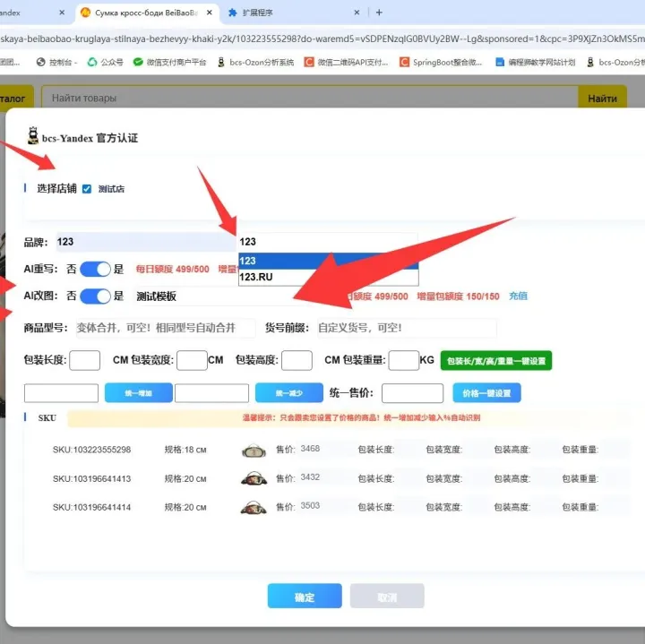This screenshot has width=645, height=644.
Task: Click the 包装重量 weight input box
Action: pos(403,360)
